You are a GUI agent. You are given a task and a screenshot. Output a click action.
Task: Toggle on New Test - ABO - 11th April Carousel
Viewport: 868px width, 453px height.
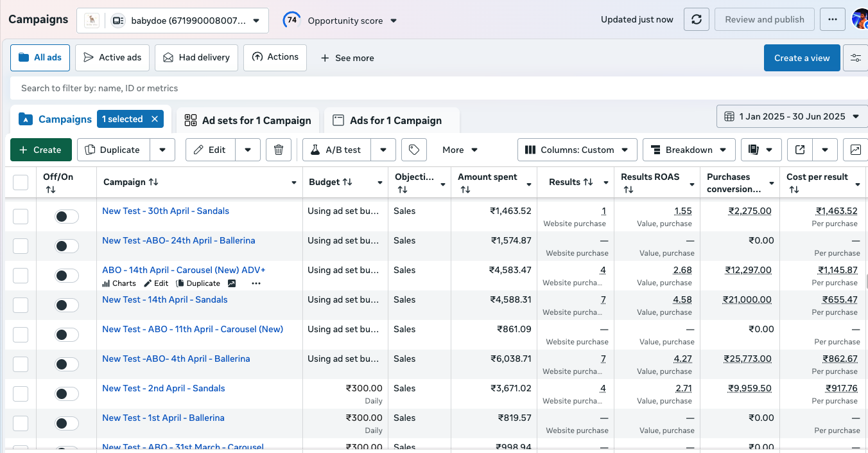(x=67, y=335)
